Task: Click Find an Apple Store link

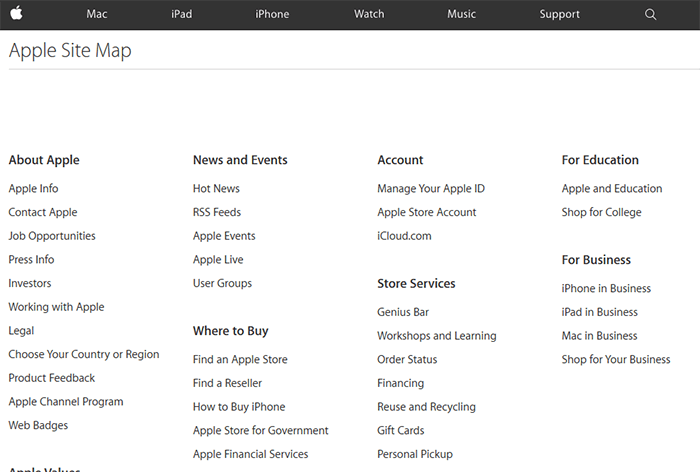Action: [x=240, y=360]
